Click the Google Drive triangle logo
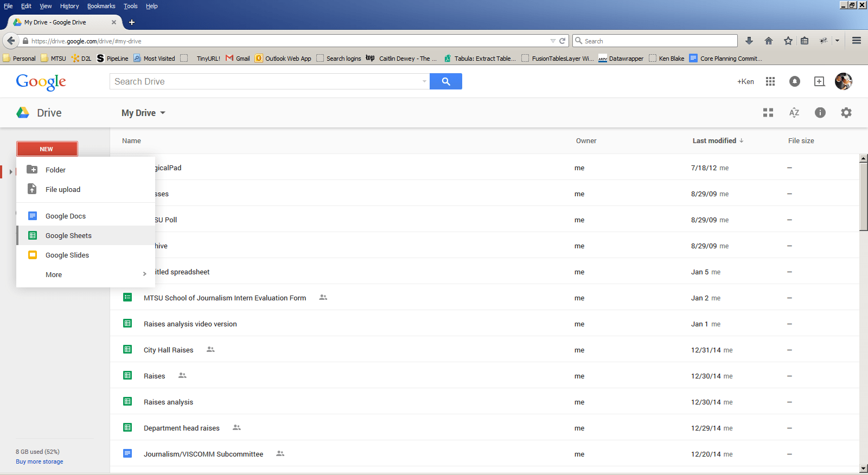Image resolution: width=868 pixels, height=475 pixels. [x=23, y=112]
